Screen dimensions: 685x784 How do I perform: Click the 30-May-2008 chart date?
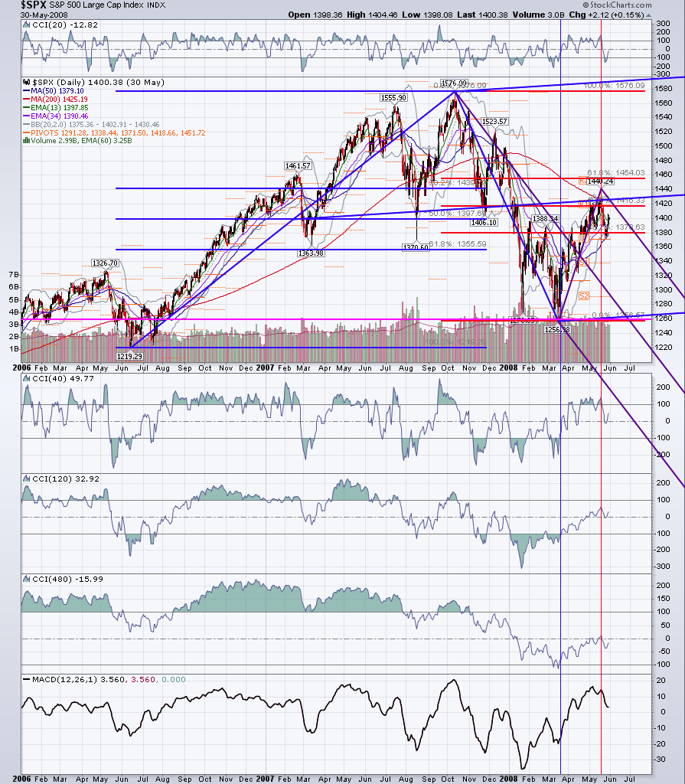click(x=44, y=15)
